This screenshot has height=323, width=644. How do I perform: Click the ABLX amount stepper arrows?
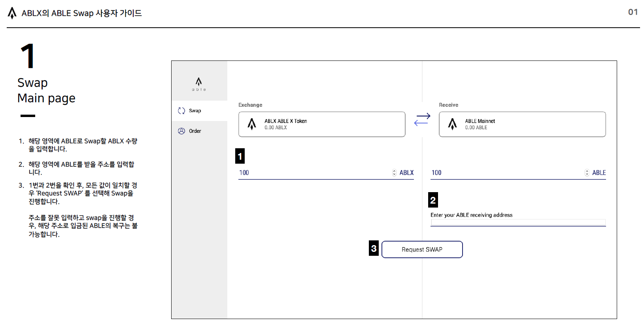(394, 173)
